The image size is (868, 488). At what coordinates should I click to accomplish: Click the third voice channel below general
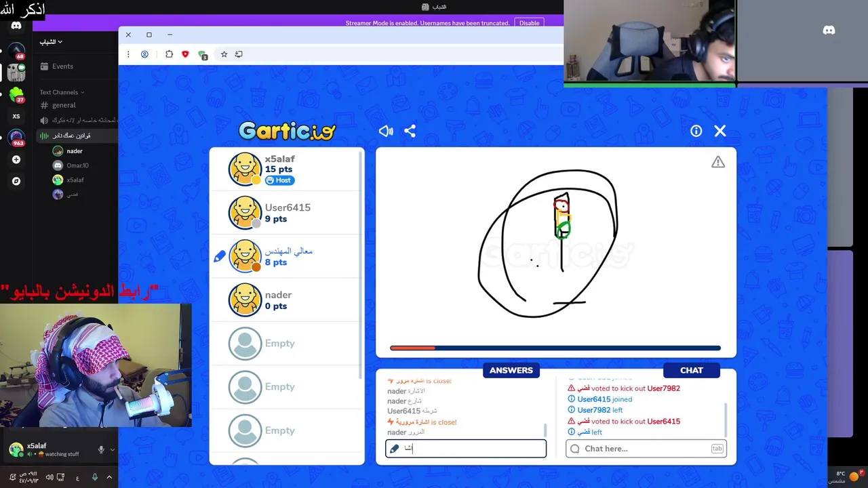click(x=79, y=121)
